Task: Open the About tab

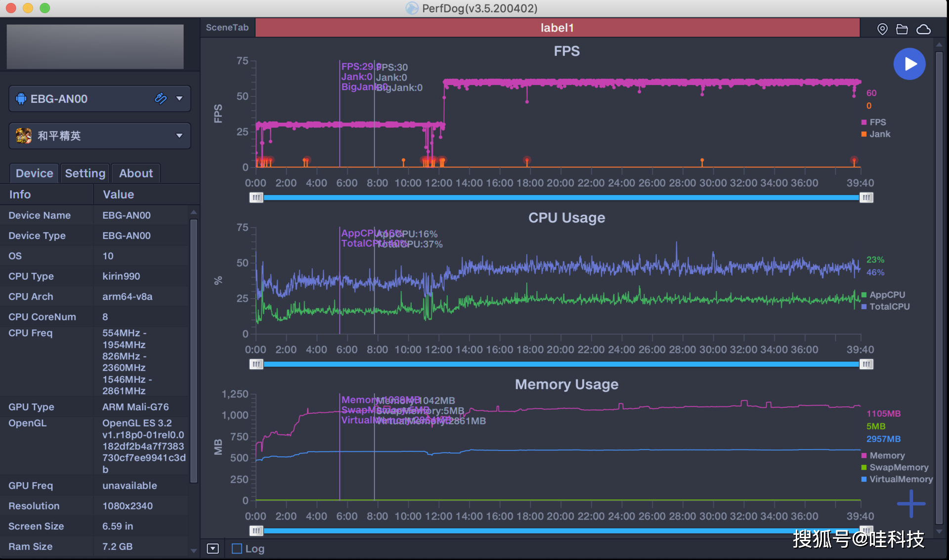Action: (x=136, y=173)
